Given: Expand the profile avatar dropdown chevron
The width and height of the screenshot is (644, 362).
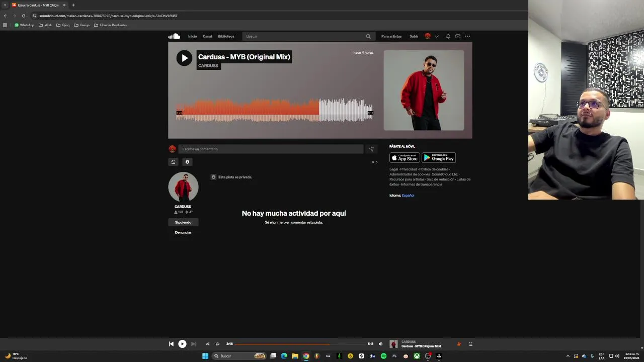Looking at the screenshot, I should point(437,36).
